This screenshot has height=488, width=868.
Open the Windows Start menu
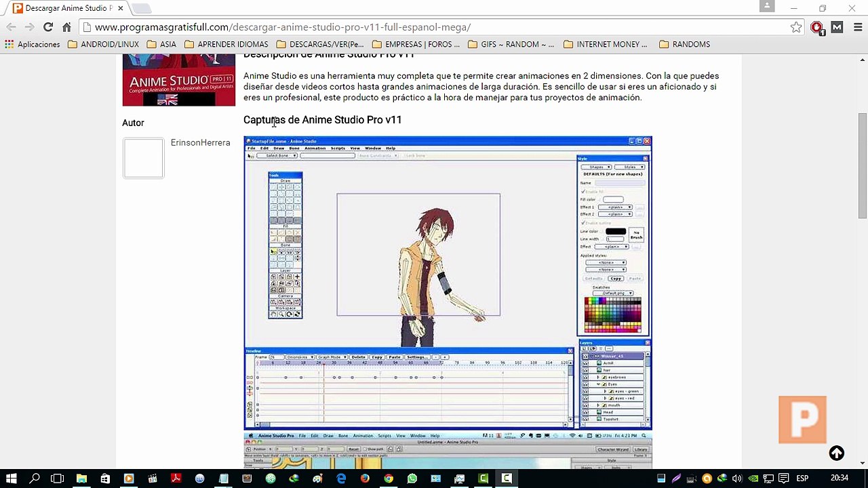click(x=12, y=478)
